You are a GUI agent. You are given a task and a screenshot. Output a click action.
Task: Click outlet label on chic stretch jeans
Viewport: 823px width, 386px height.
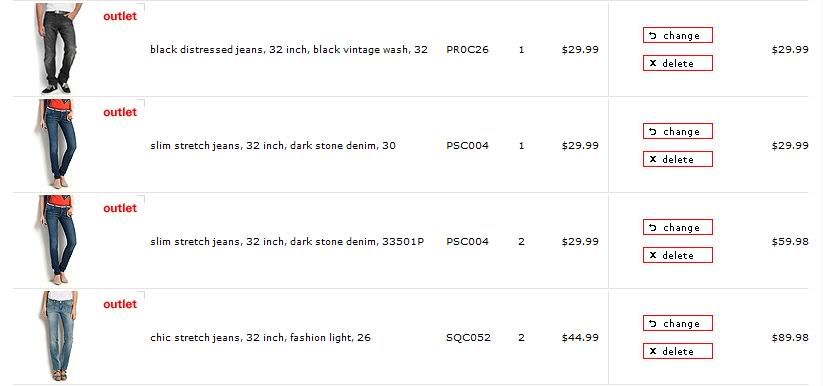[x=120, y=304]
